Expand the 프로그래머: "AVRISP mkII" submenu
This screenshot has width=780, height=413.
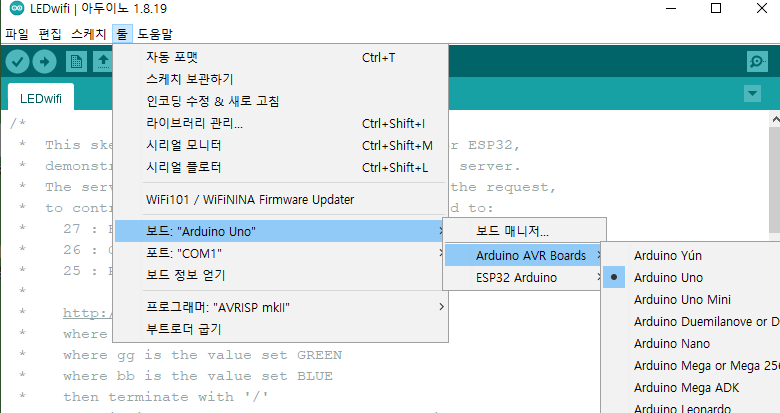point(281,307)
